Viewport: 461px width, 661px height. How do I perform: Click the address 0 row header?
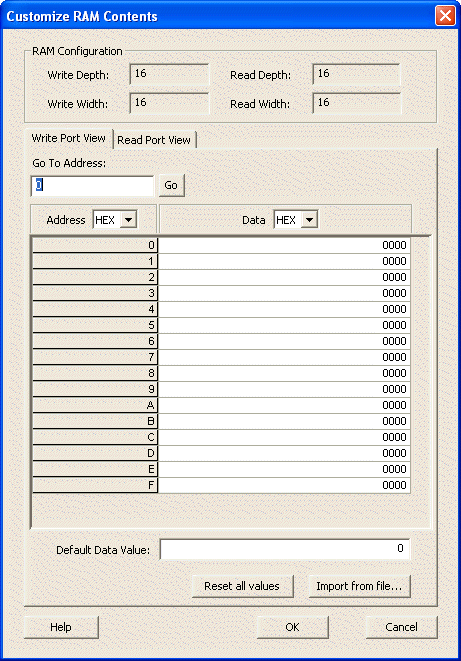95,245
